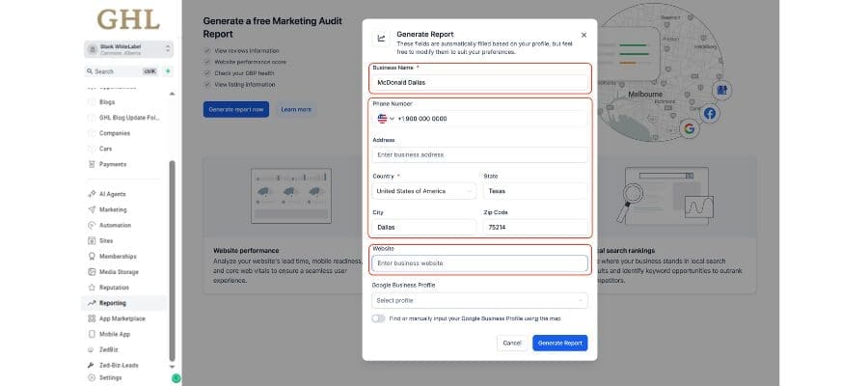Toggle manual Google Business Profile map input
The height and width of the screenshot is (386, 868).
point(378,318)
